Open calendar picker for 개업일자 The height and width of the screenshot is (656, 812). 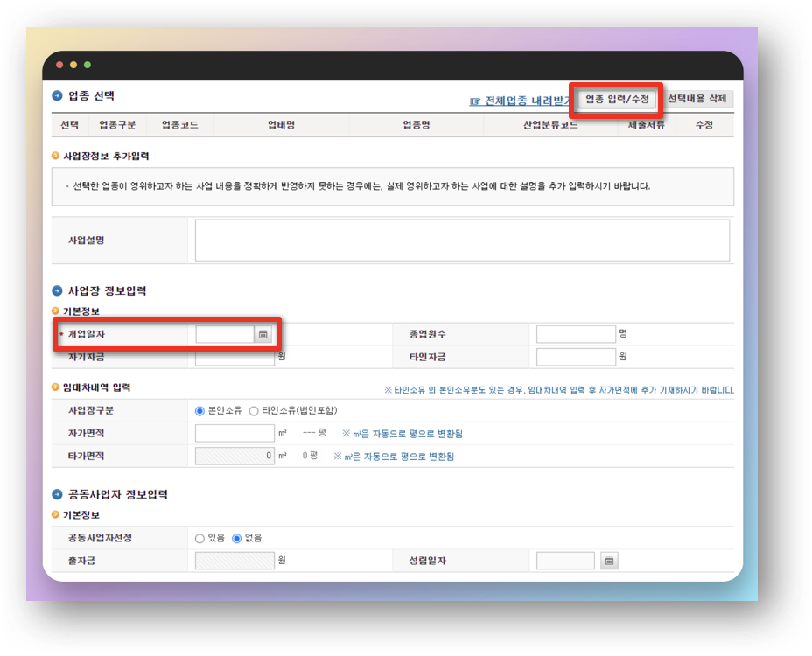263,334
